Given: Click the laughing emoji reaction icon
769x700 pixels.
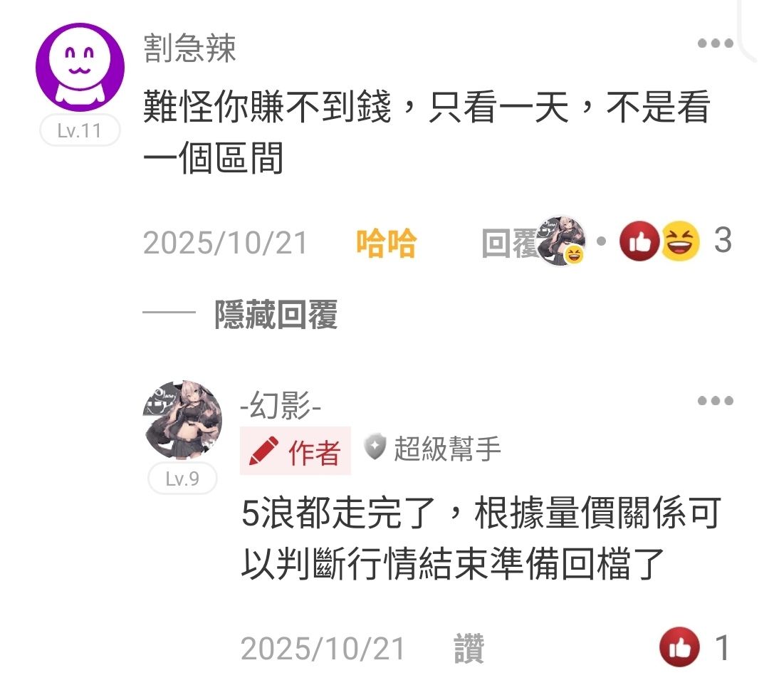Looking at the screenshot, I should point(681,241).
